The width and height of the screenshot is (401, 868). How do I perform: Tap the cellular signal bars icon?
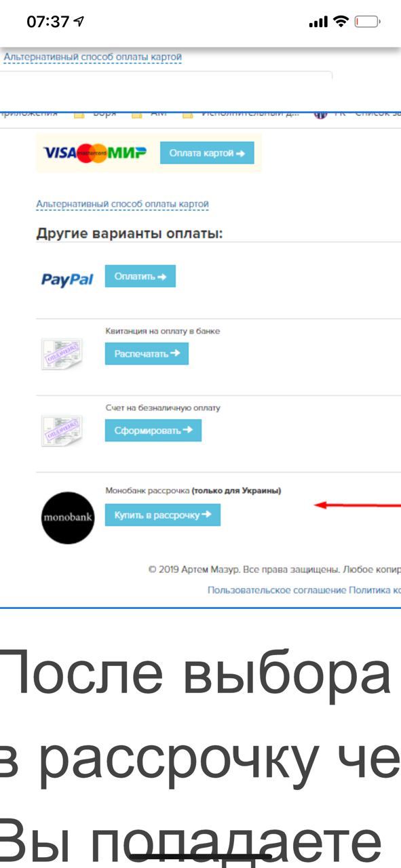[x=318, y=22]
